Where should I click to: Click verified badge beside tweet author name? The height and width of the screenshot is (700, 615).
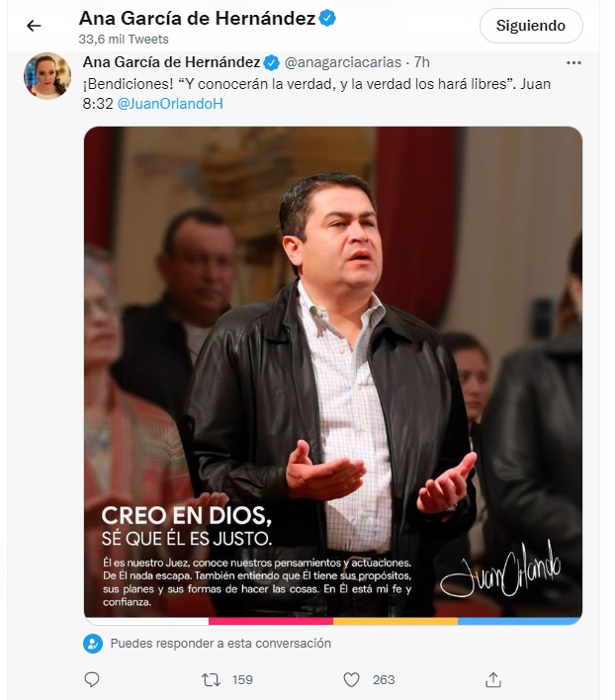click(x=271, y=62)
